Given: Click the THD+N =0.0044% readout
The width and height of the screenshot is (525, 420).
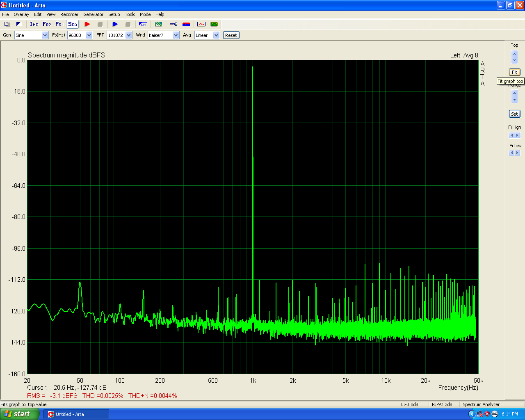Looking at the screenshot, I should [153, 396].
